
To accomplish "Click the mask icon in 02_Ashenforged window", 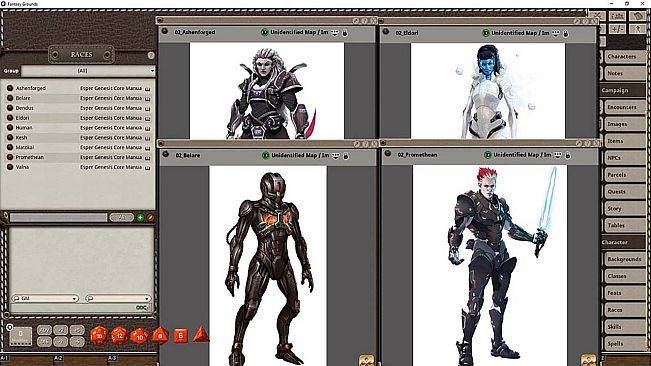I will pos(335,33).
